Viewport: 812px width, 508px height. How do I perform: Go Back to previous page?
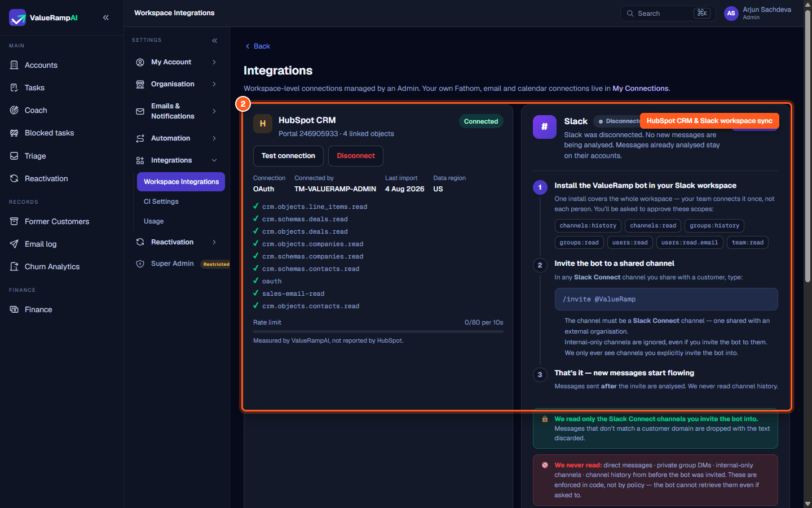[258, 46]
